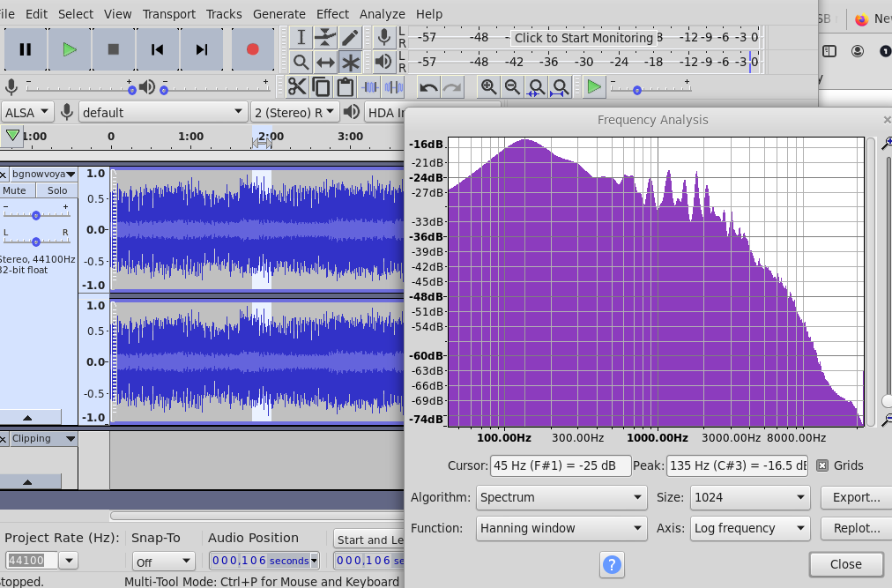Close the Clipping track
The width and height of the screenshot is (892, 588).
tap(3, 439)
